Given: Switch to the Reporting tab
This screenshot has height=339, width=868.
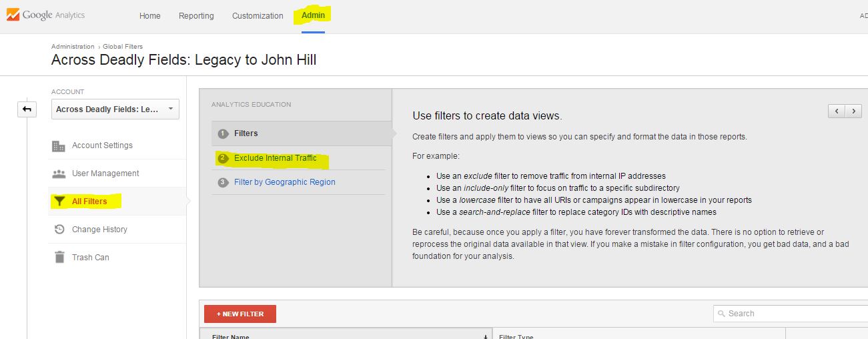Looking at the screenshot, I should pos(196,16).
